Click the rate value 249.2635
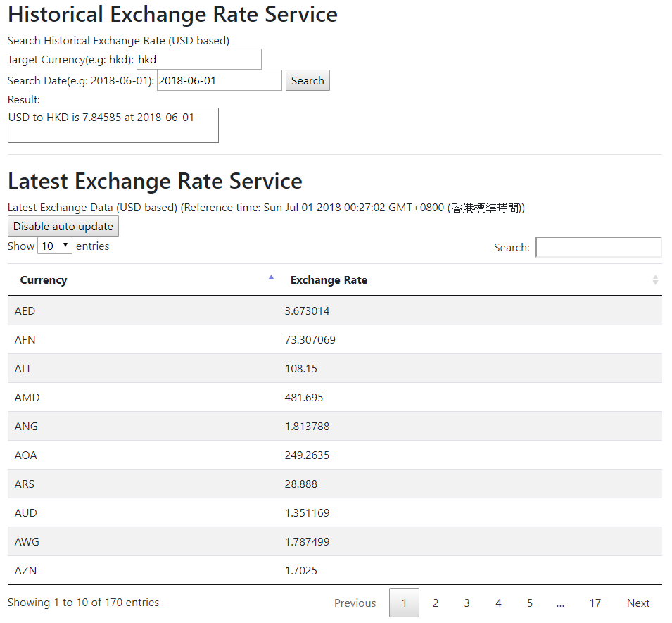The image size is (672, 623). 307,455
